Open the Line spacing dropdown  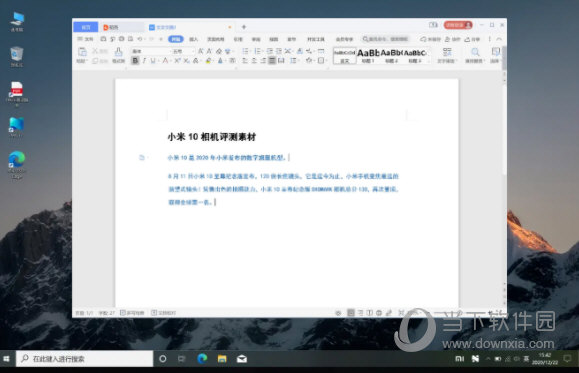click(294, 61)
